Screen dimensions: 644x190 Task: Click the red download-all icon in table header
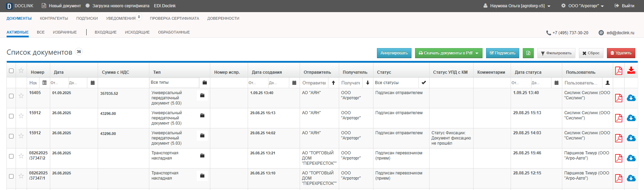click(631, 70)
